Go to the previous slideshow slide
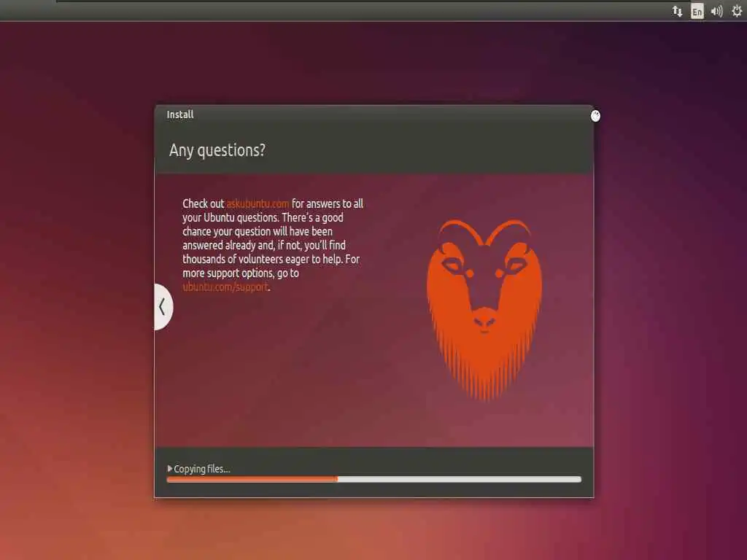 click(x=163, y=307)
